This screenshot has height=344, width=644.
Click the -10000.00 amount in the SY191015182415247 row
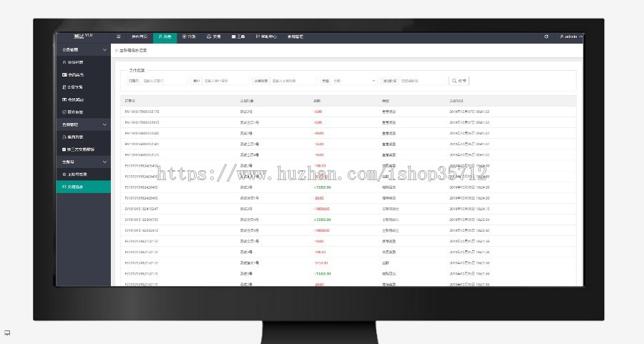pyautogui.click(x=321, y=209)
